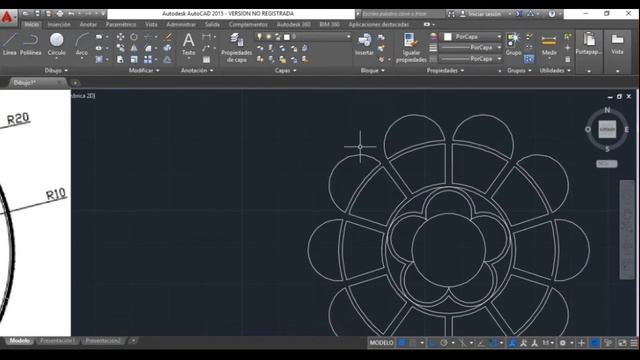The image size is (640, 360).
Task: Expand the Modificar panel
Action: [144, 70]
